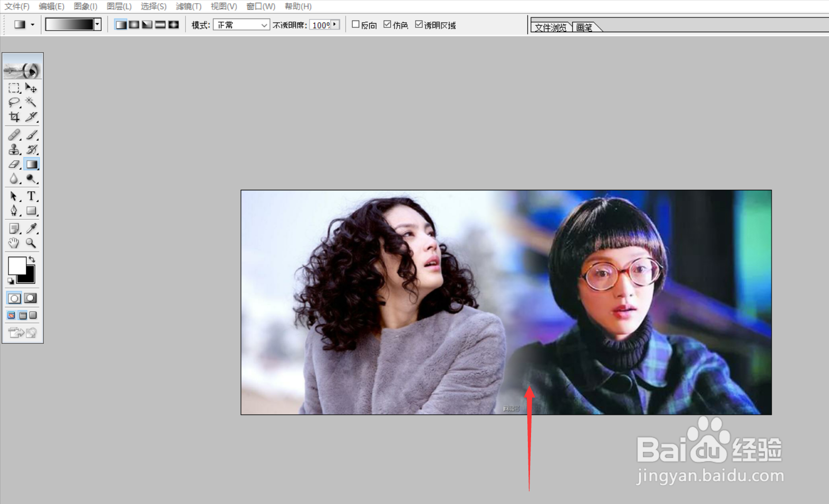
Task: Swap foreground and background colors
Action: pyautogui.click(x=32, y=259)
